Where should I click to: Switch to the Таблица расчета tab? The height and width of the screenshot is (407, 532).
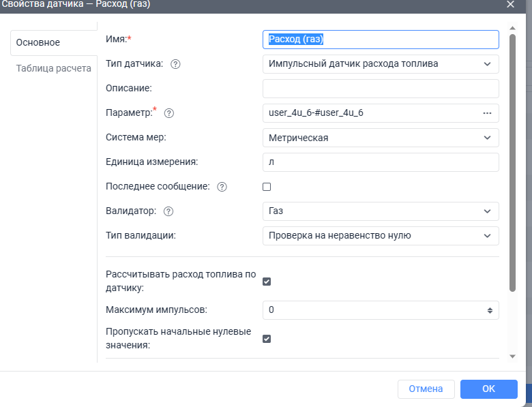point(54,68)
